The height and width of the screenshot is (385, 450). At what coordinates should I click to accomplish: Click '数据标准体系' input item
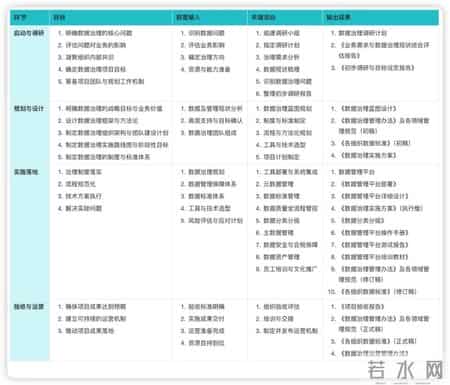[206, 196]
